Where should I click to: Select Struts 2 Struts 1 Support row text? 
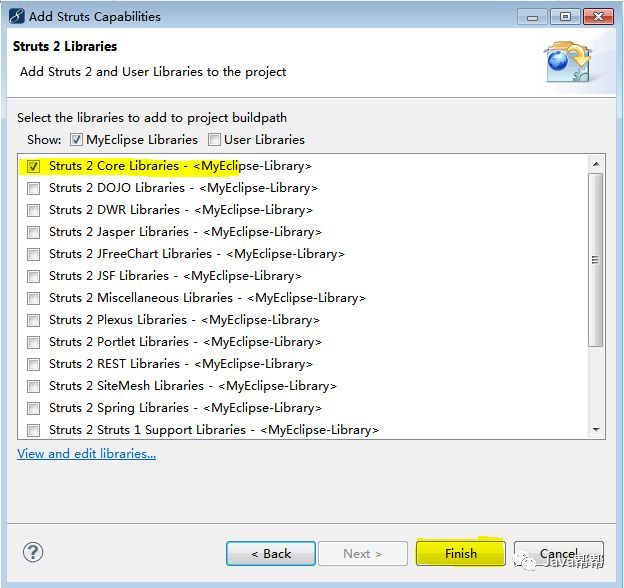click(x=214, y=430)
